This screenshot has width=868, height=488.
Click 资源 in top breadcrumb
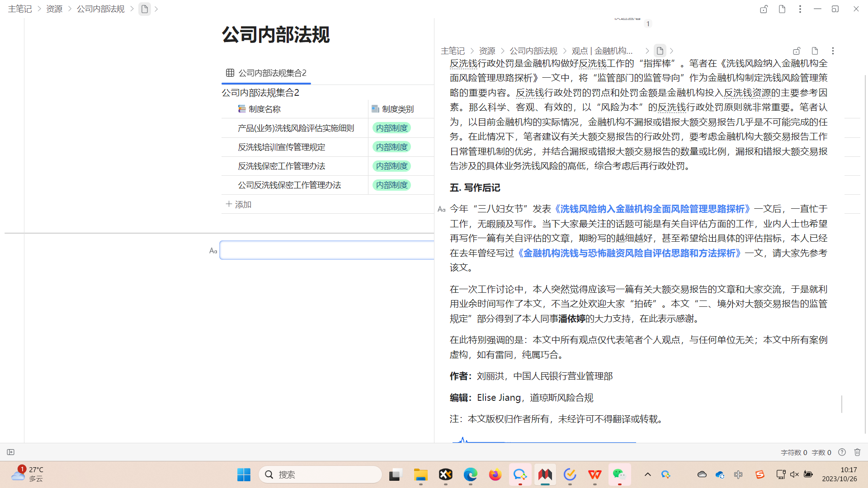(54, 9)
